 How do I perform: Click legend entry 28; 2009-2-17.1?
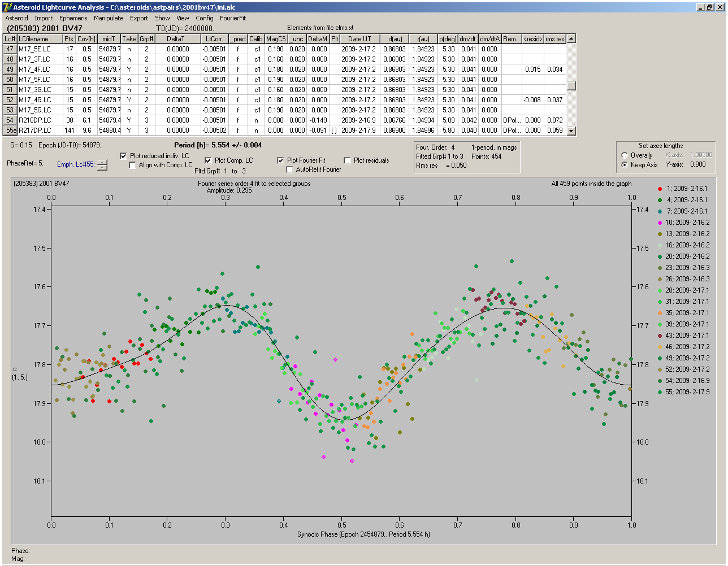coord(683,290)
